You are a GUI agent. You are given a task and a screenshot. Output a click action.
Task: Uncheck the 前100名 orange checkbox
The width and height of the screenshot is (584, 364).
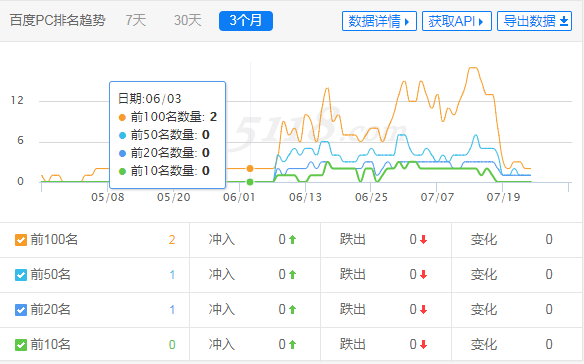tap(21, 240)
